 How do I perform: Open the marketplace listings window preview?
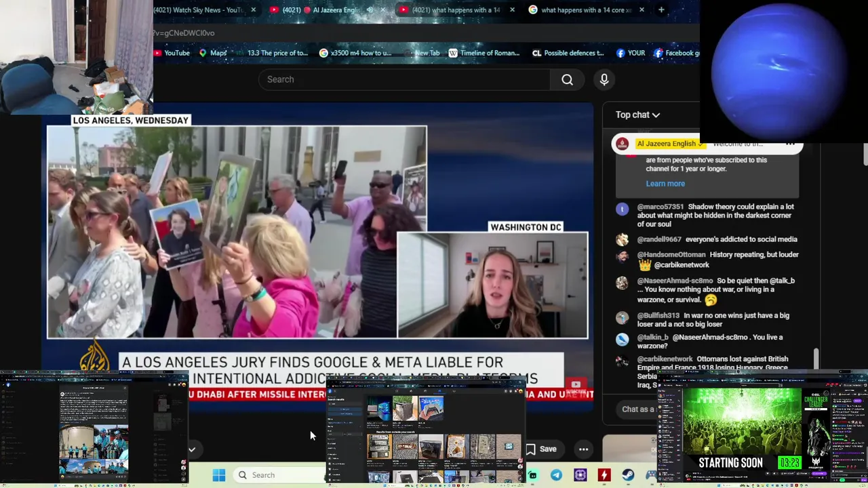click(x=427, y=433)
